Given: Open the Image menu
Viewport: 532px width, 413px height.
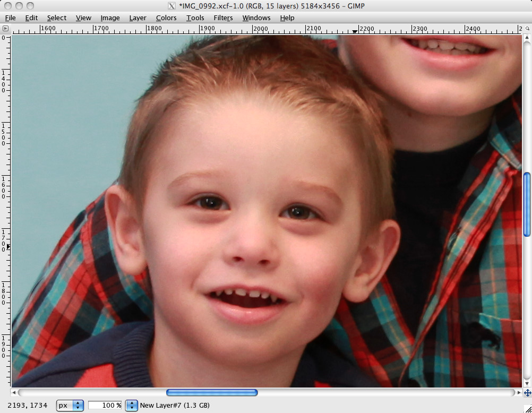Looking at the screenshot, I should point(110,18).
